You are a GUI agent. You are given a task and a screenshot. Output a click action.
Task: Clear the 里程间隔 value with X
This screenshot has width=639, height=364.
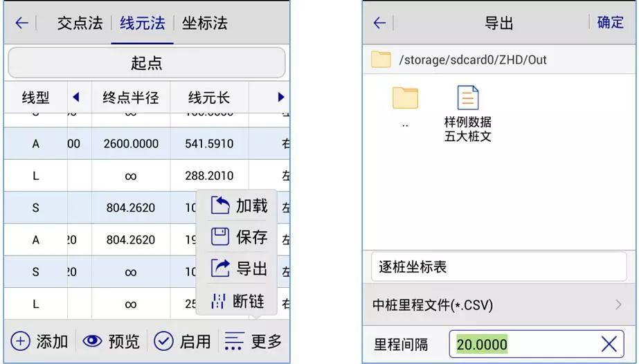click(609, 345)
